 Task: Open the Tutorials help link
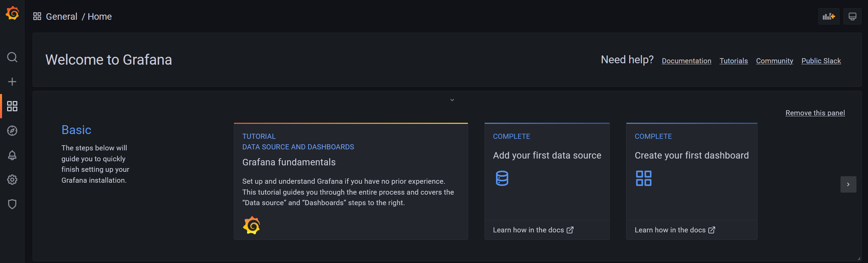pos(734,61)
